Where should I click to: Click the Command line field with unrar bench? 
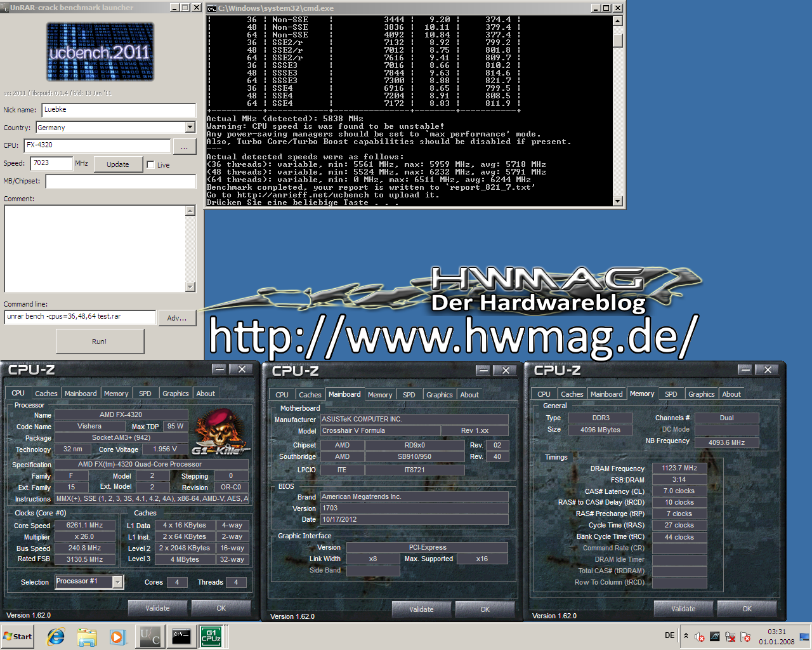[80, 317]
